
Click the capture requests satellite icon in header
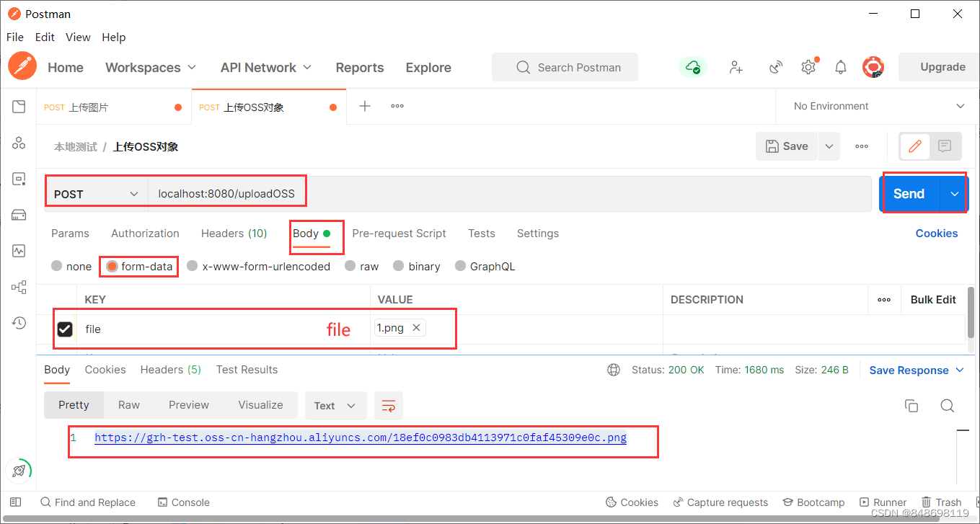click(x=776, y=67)
